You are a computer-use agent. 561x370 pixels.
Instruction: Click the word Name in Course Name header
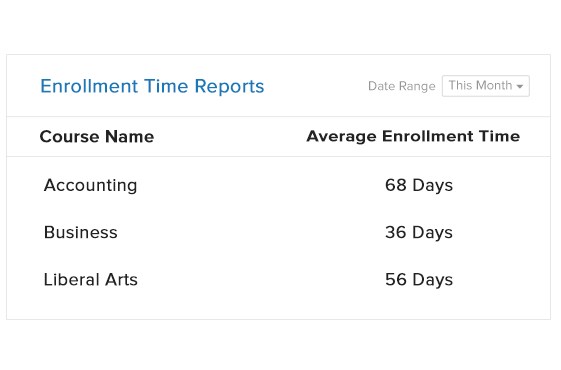pos(130,136)
